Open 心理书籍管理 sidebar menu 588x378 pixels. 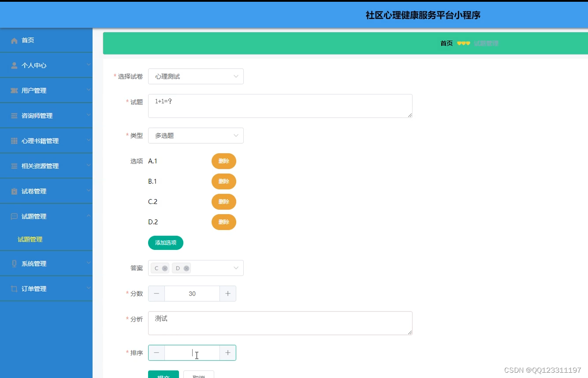pyautogui.click(x=46, y=141)
